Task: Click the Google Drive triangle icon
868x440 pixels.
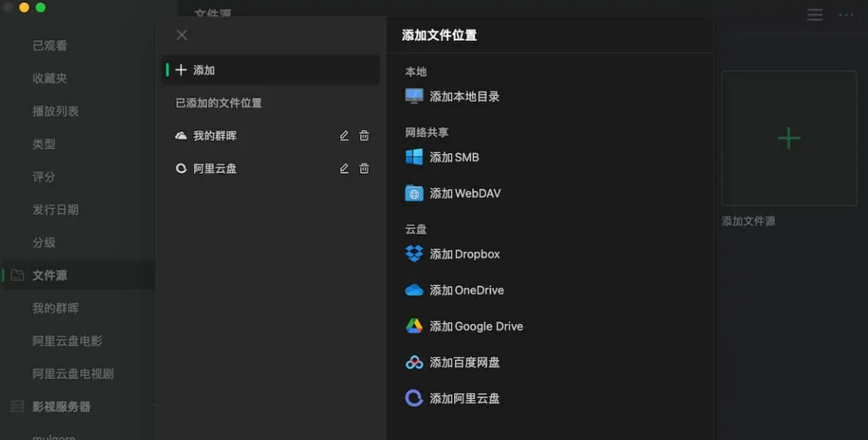Action: (414, 326)
